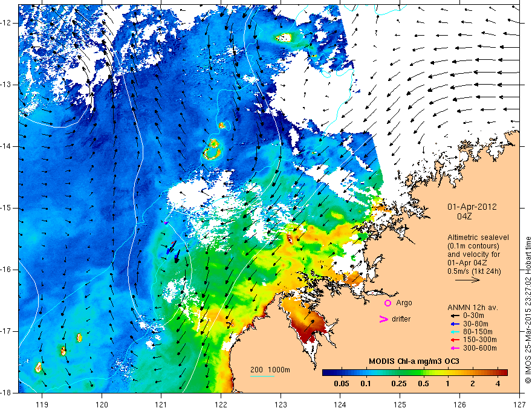532x411 pixels.
Task: Select the blue 30-80m arrow in ANMN legend
Action: click(x=455, y=324)
